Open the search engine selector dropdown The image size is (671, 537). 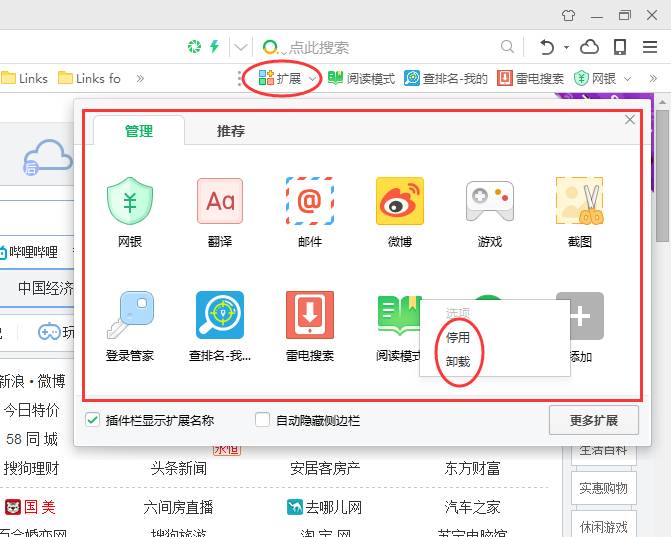click(274, 47)
